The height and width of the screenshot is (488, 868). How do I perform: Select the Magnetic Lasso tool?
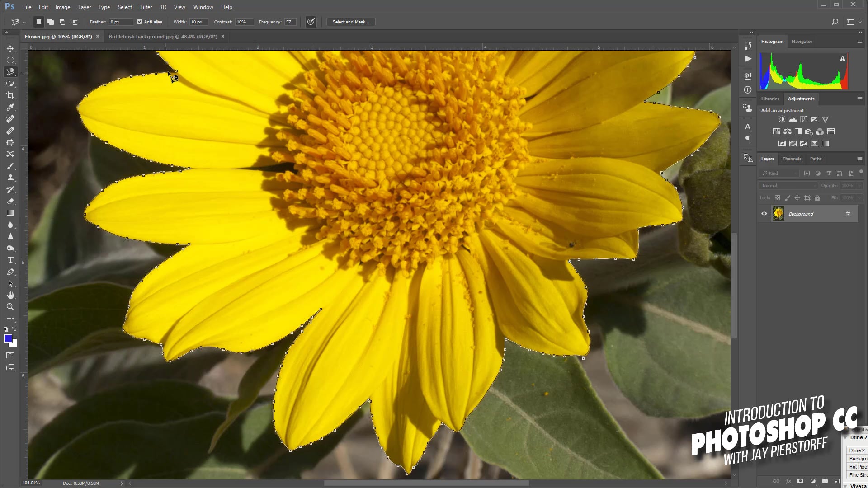pyautogui.click(x=10, y=71)
